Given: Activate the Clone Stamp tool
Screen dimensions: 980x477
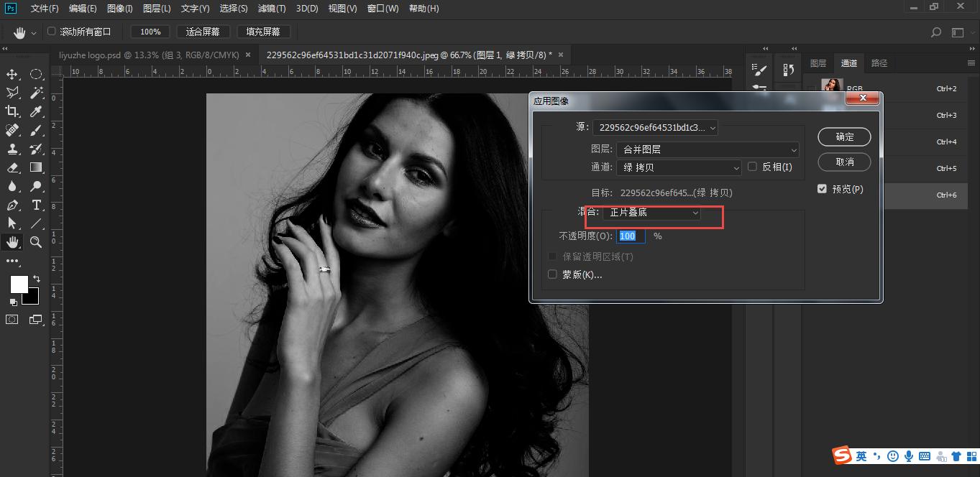Looking at the screenshot, I should pyautogui.click(x=12, y=149).
